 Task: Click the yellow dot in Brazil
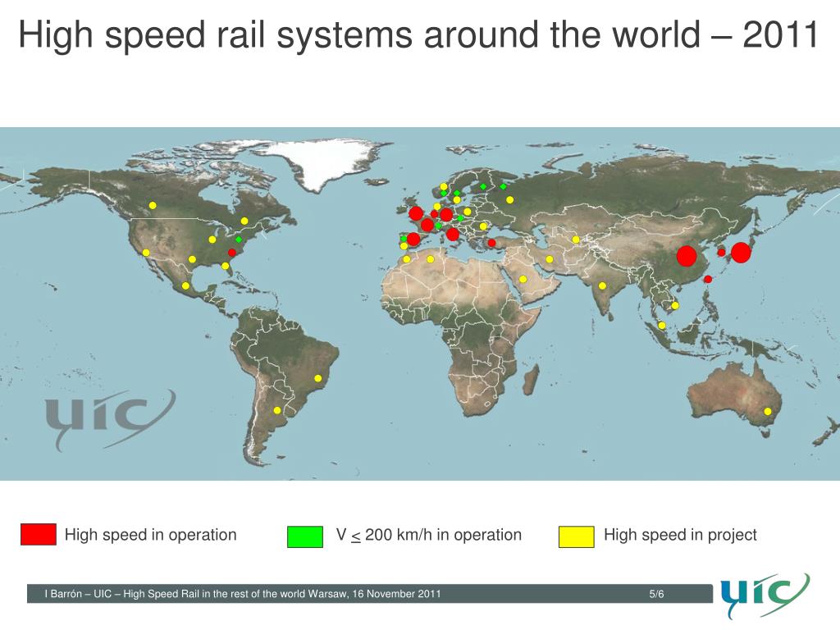tap(317, 378)
